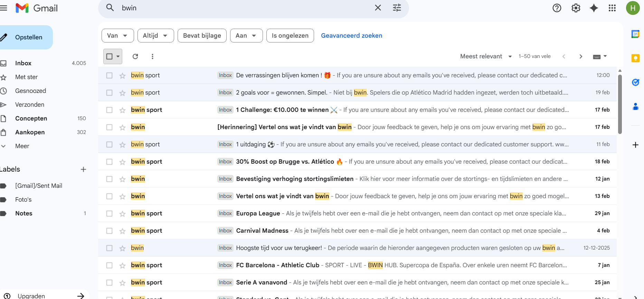Image resolution: width=644 pixels, height=299 pixels.
Task: Open the 'Met ster' starred folder
Action: pos(26,77)
